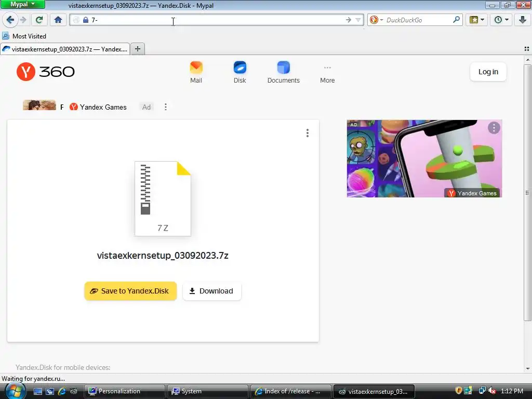Click Show Desktop quick launch icon

(38, 391)
